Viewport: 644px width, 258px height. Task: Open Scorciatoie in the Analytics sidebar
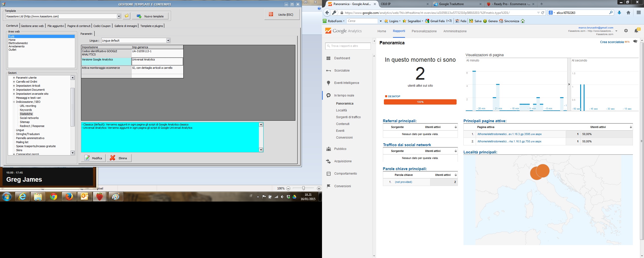tap(342, 71)
